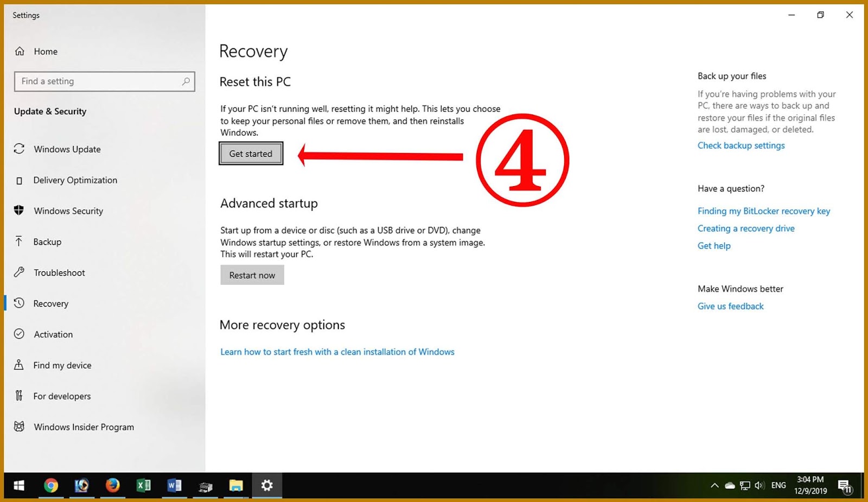This screenshot has height=502, width=868.
Task: Select Find my device in sidebar
Action: (62, 366)
